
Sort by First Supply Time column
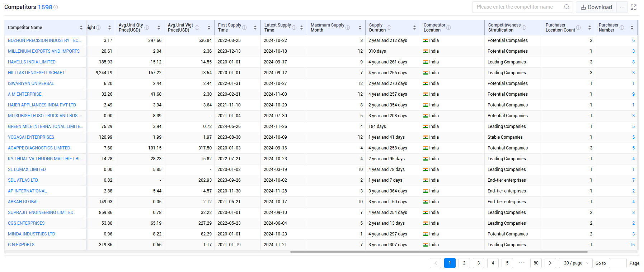click(x=255, y=28)
